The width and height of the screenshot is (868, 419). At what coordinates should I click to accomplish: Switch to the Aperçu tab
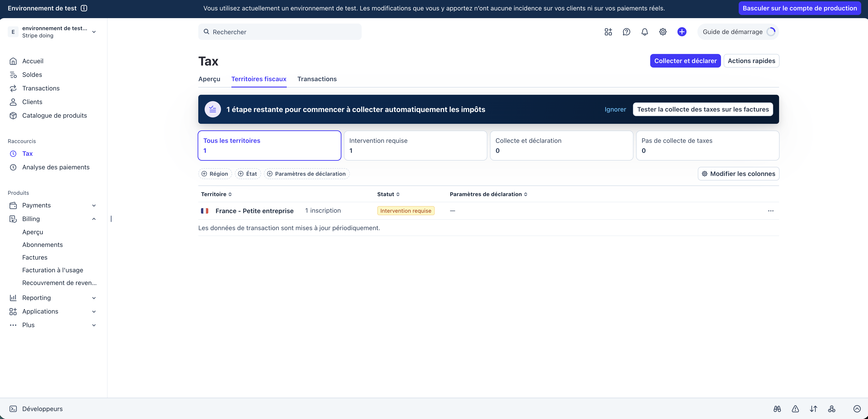[x=209, y=79]
